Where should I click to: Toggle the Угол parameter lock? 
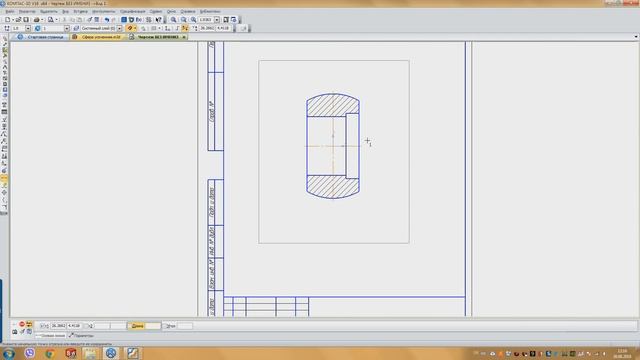(x=165, y=326)
